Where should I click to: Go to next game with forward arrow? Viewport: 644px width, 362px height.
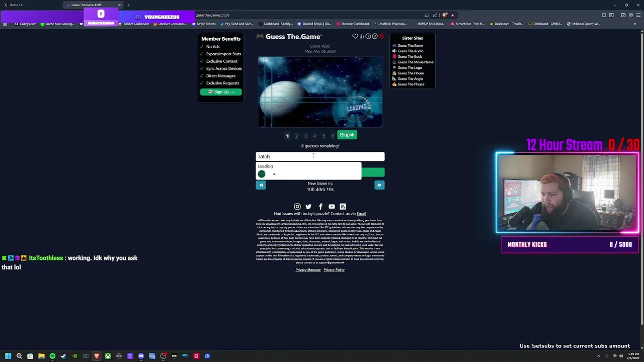click(379, 185)
